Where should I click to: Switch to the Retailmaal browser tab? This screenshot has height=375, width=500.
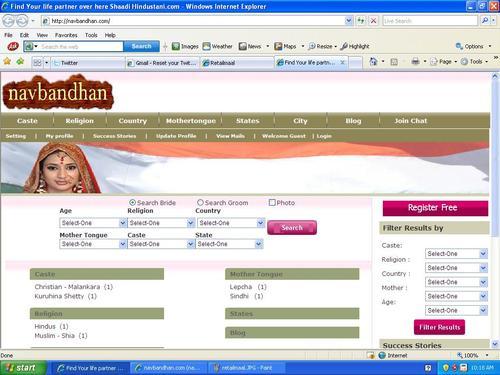tap(237, 63)
